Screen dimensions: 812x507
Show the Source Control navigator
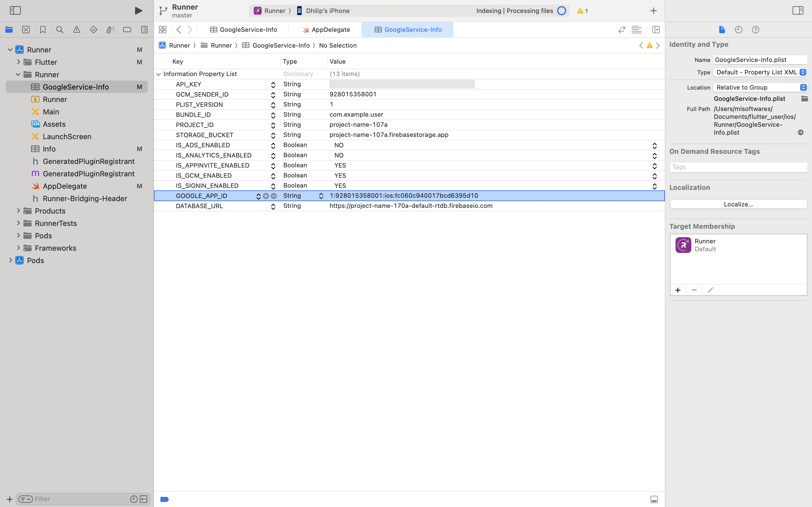26,30
